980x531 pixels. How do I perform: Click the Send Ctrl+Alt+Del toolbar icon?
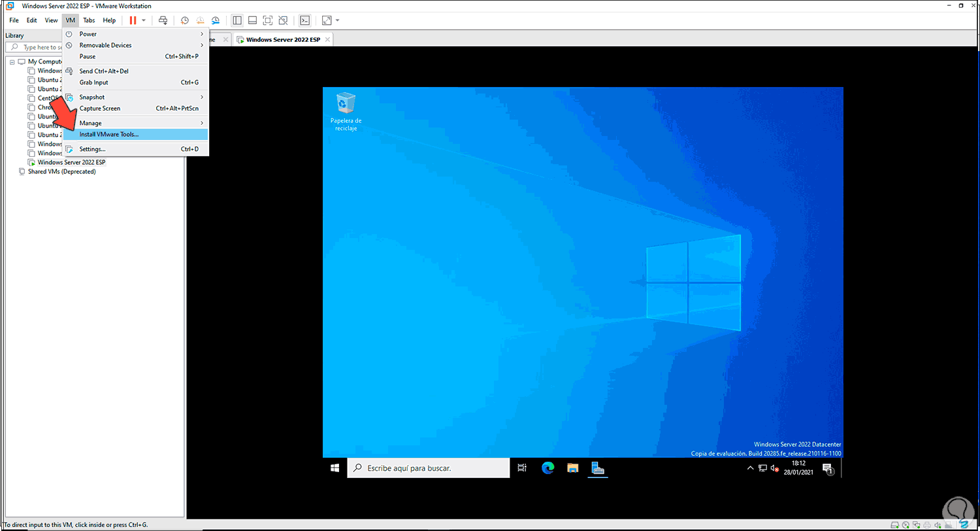tap(163, 20)
